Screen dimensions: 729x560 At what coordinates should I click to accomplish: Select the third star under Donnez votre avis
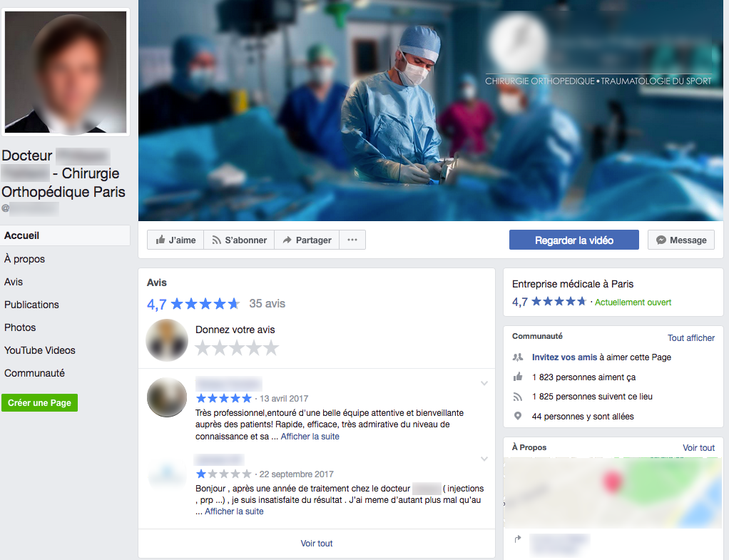point(237,348)
